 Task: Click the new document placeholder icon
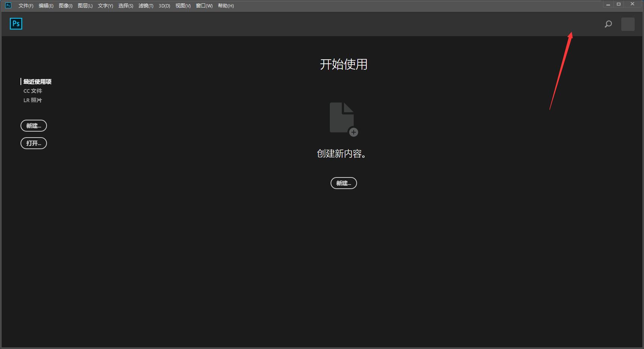point(341,117)
